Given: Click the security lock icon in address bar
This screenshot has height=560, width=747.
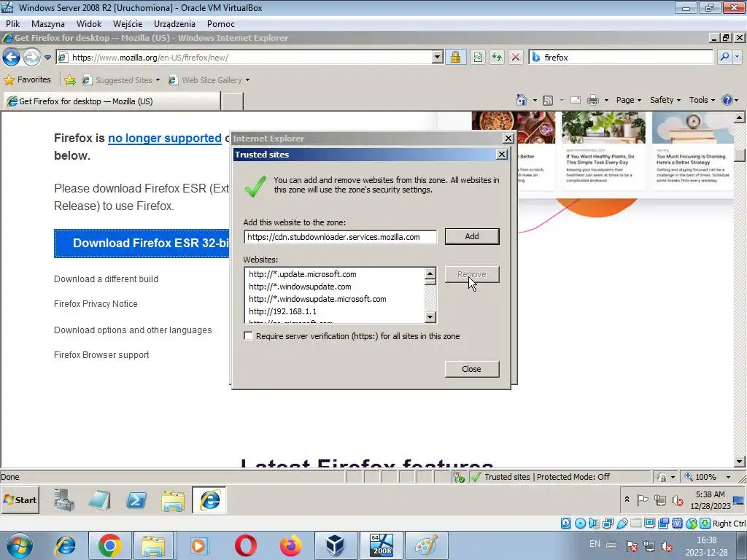Looking at the screenshot, I should click(x=455, y=57).
